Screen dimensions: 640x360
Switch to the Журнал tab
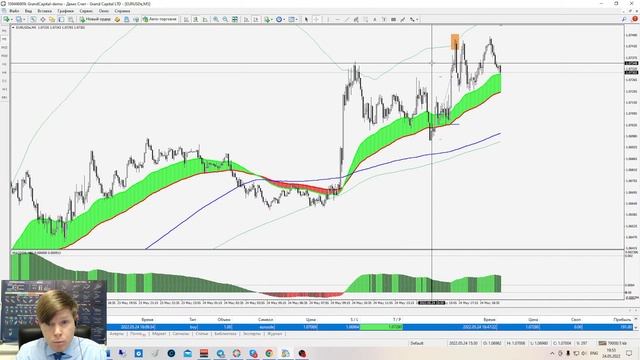[274, 334]
